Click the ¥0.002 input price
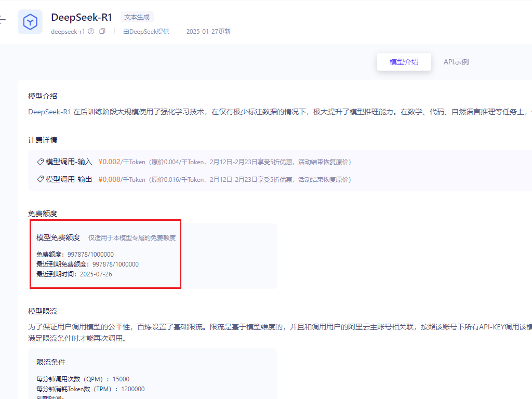Viewport: 532px width, 399px height. [109, 162]
